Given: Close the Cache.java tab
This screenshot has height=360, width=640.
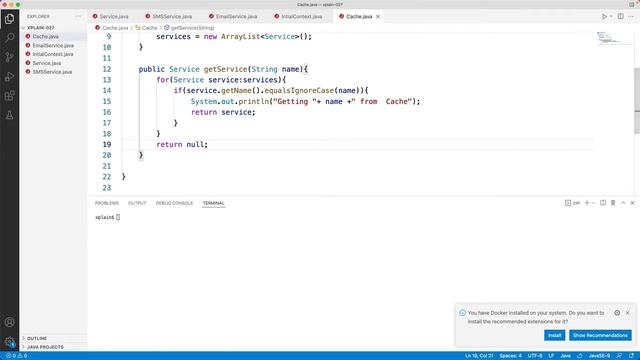Looking at the screenshot, I should 378,16.
